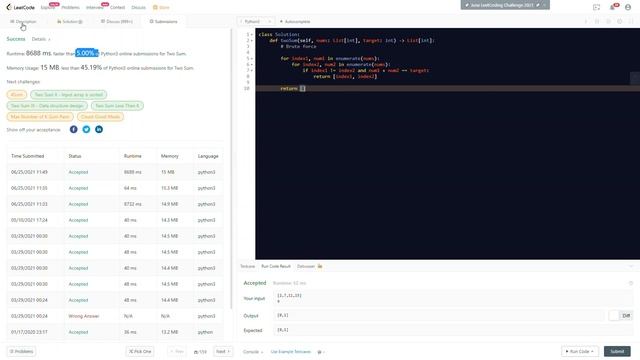Toggle the Autocomplete option
Viewport: 640px width, 360px height.
295,21
